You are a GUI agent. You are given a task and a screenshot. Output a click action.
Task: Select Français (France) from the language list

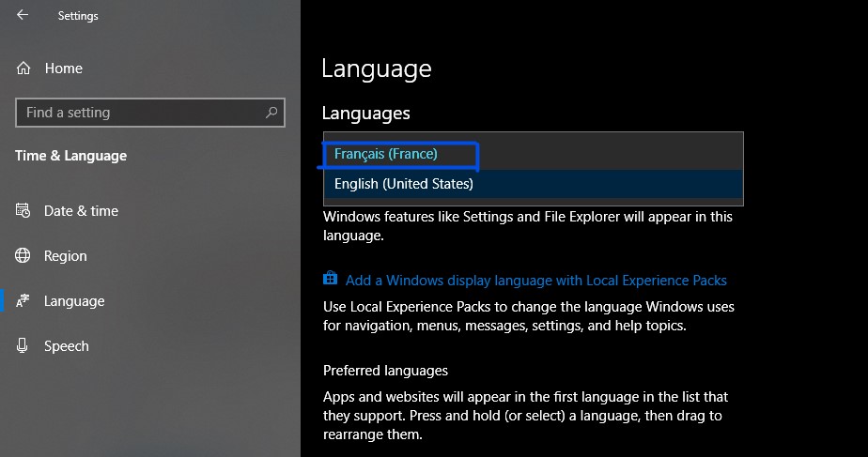(386, 154)
